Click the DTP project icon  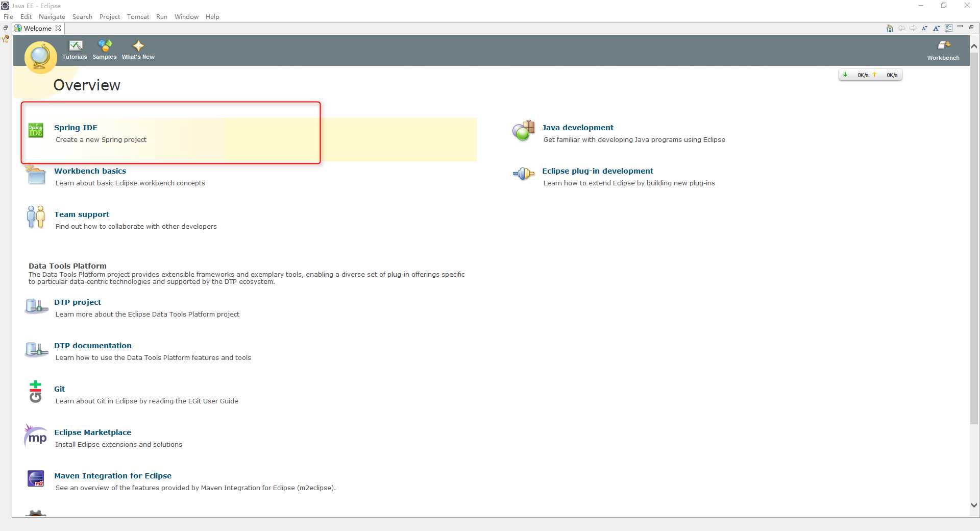pos(36,306)
